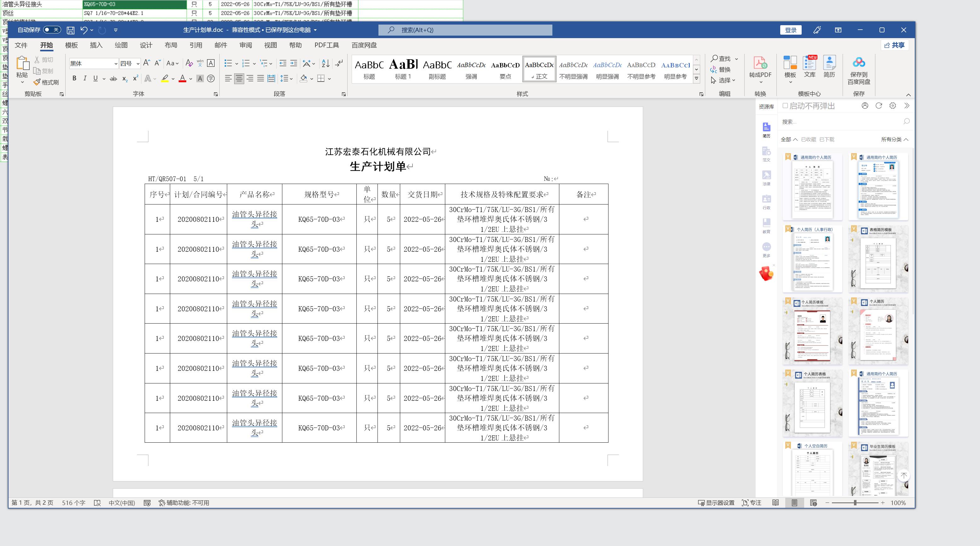Viewport: 980px width, 546px height.
Task: Check the 启动不再弹出 checkbox
Action: (x=785, y=106)
